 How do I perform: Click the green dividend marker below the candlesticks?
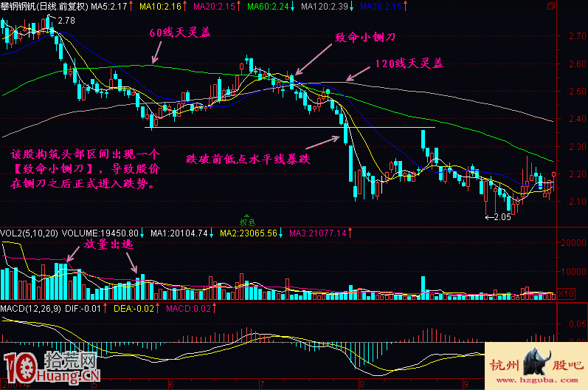[247, 221]
